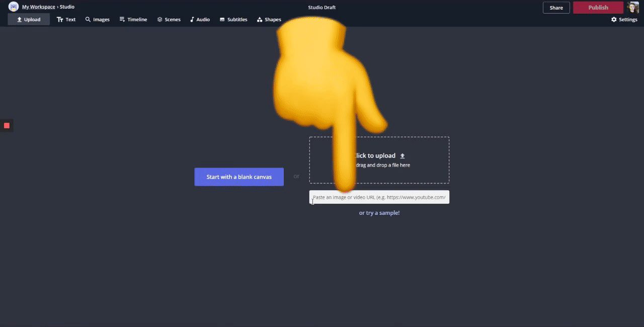644x327 pixels.
Task: Click the Upload button in toolbar
Action: [29, 20]
